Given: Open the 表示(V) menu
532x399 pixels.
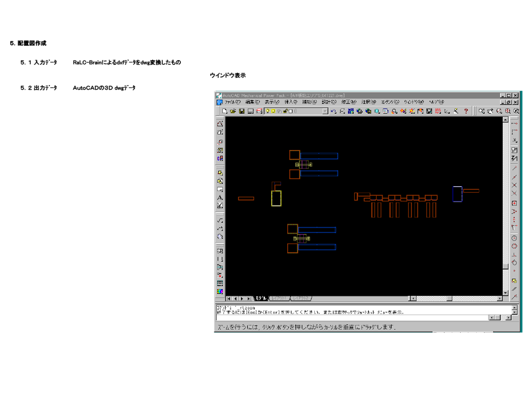Looking at the screenshot, I should pyautogui.click(x=272, y=102).
